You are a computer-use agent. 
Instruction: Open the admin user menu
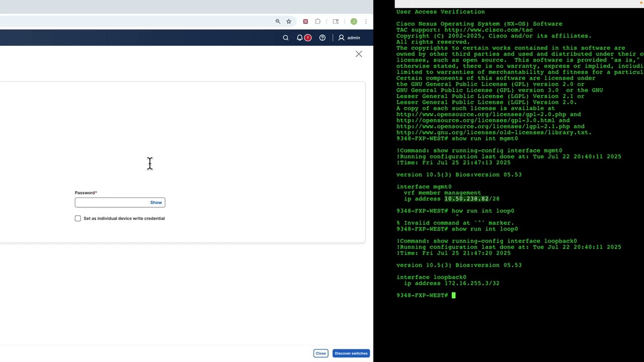click(x=349, y=38)
